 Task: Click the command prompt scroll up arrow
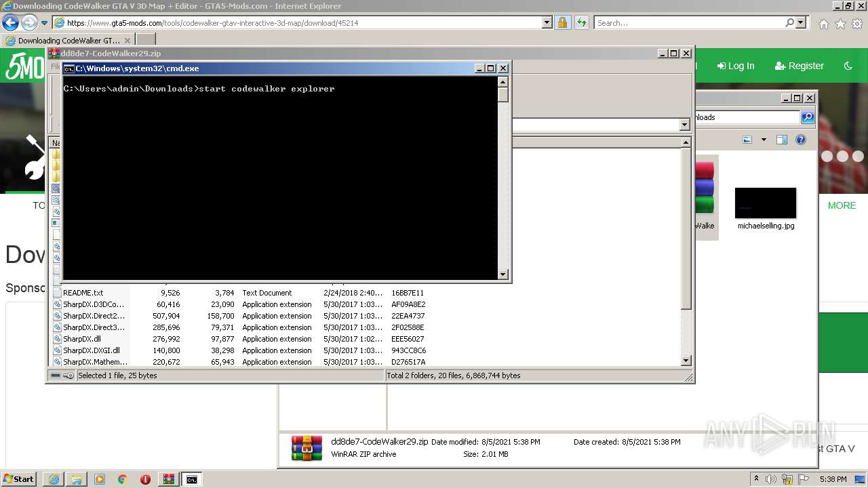pos(502,82)
